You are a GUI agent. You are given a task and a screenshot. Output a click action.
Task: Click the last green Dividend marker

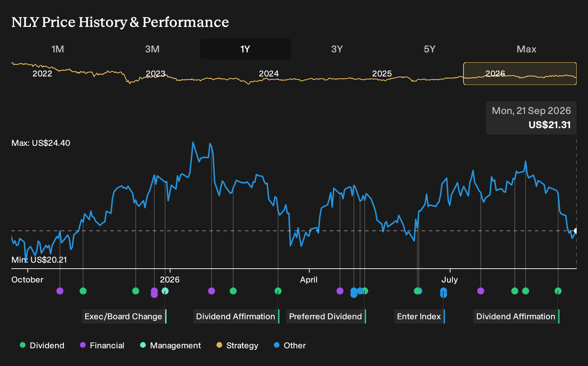pyautogui.click(x=558, y=291)
